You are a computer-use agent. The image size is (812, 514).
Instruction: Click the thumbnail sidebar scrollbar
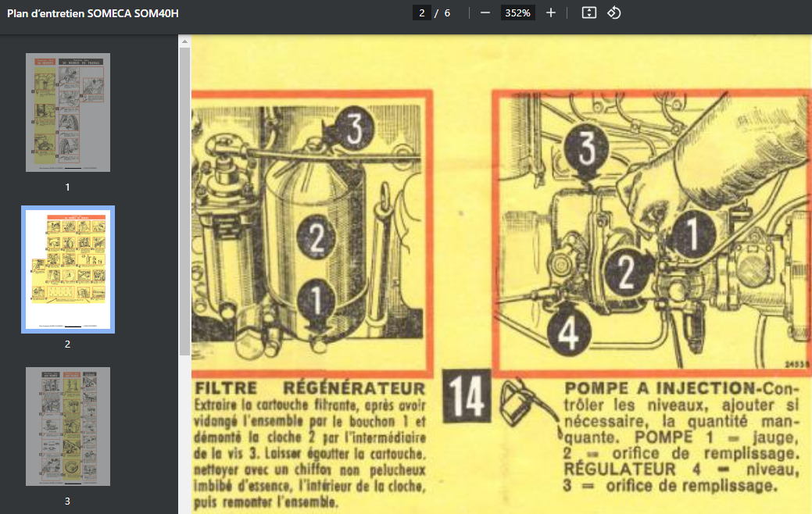click(184, 195)
